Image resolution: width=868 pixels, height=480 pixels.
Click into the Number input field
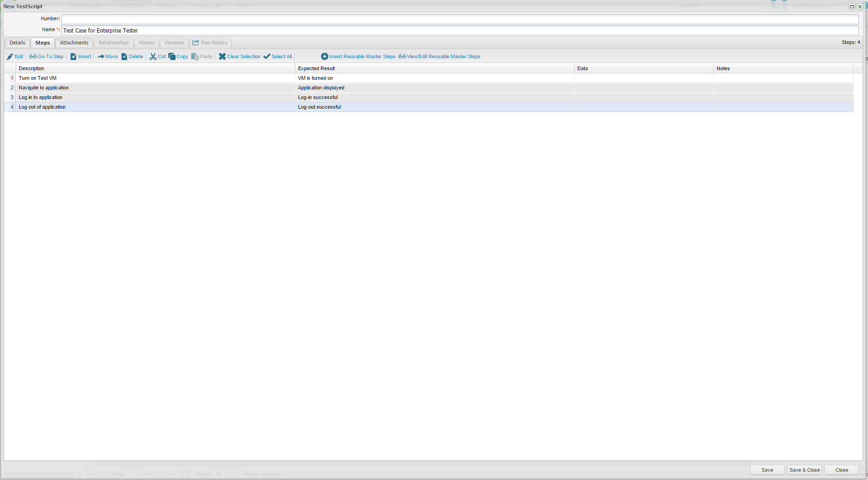click(459, 19)
